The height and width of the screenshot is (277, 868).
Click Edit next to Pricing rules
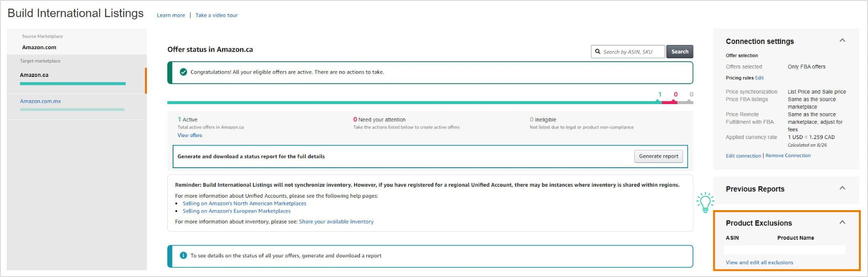coord(759,78)
